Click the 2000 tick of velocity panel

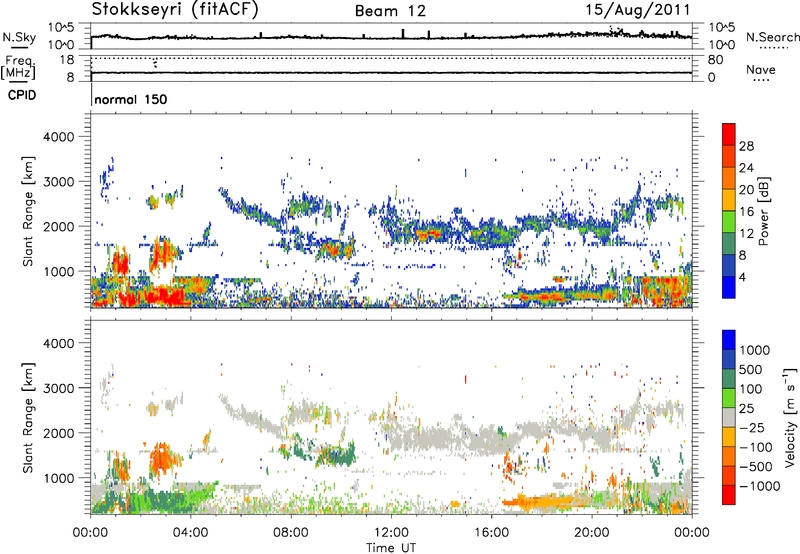point(59,433)
